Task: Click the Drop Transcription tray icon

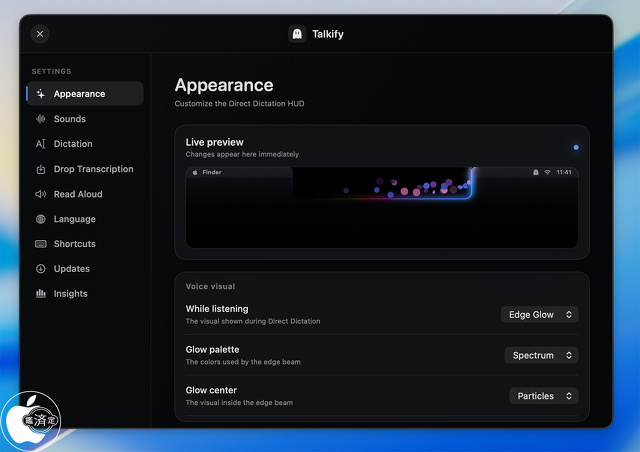Action: (41, 169)
